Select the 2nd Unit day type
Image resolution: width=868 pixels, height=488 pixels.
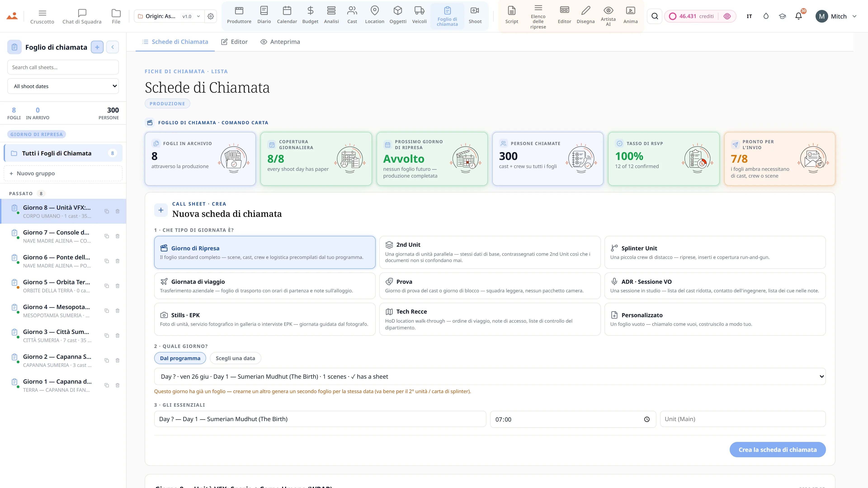[490, 252]
